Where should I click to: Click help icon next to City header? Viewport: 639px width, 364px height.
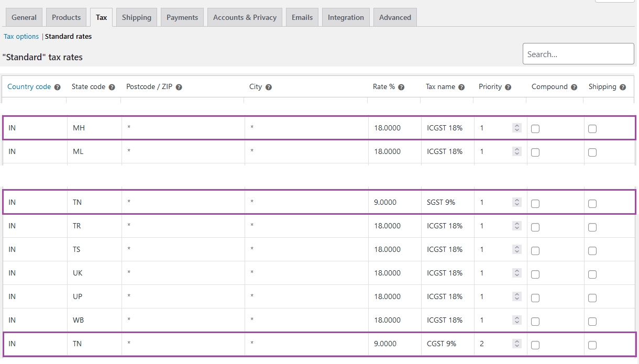click(x=268, y=87)
